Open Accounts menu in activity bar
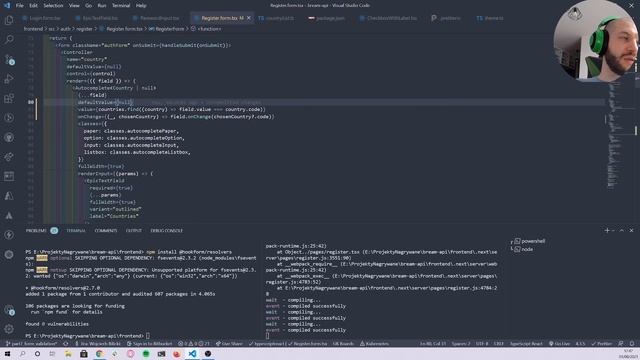The image size is (640, 360). click(x=9, y=310)
